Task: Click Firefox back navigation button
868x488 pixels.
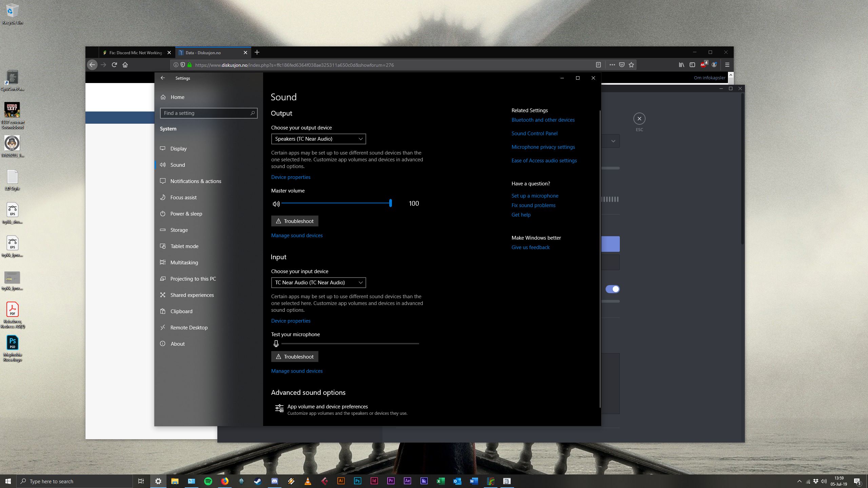Action: 92,65
